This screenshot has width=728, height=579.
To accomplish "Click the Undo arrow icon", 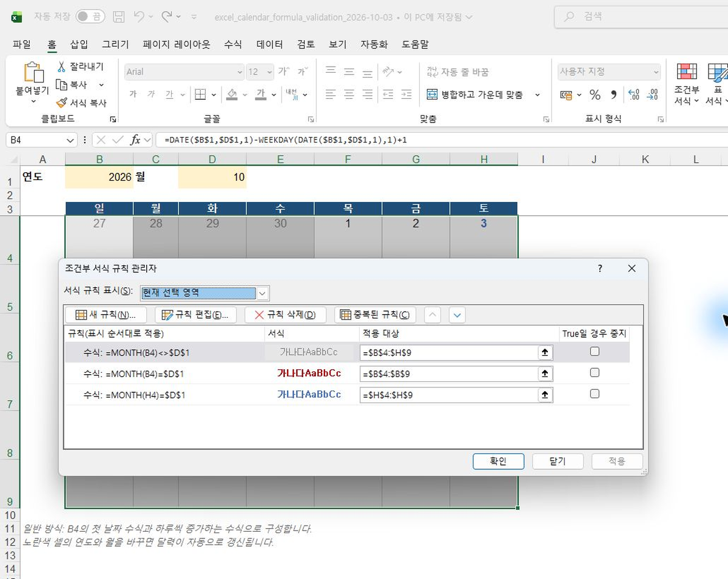I will (139, 17).
